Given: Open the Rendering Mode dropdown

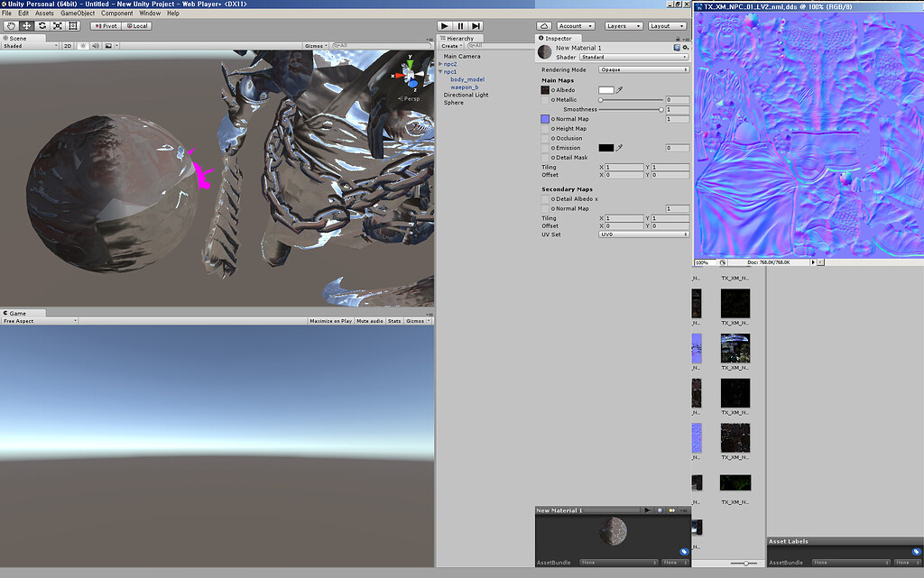Looking at the screenshot, I should (x=642, y=69).
